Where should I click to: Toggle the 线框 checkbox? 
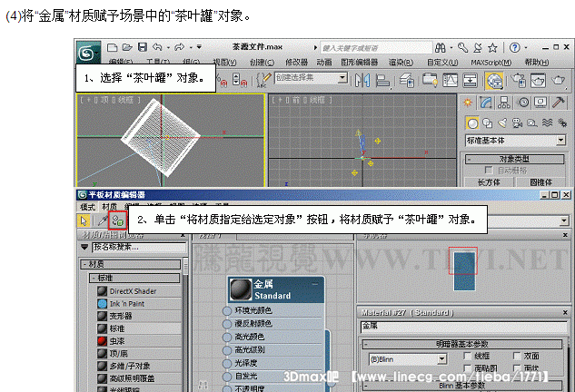coord(468,357)
